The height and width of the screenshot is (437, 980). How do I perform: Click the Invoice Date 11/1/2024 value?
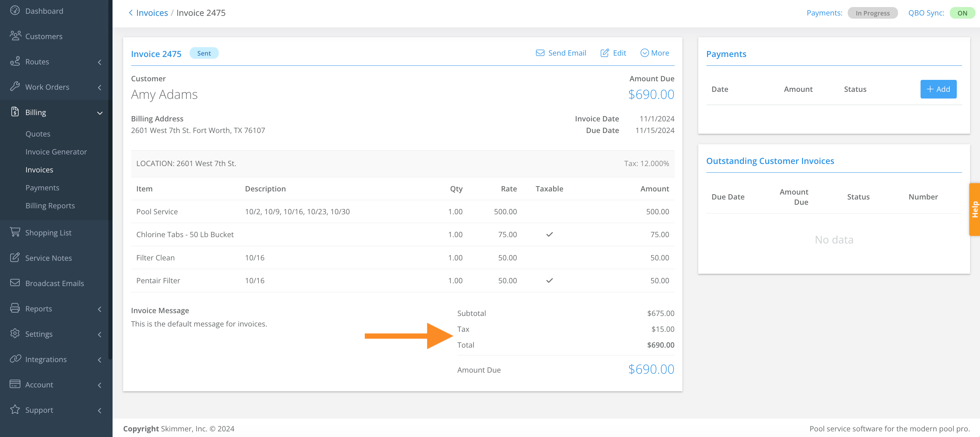tap(657, 119)
